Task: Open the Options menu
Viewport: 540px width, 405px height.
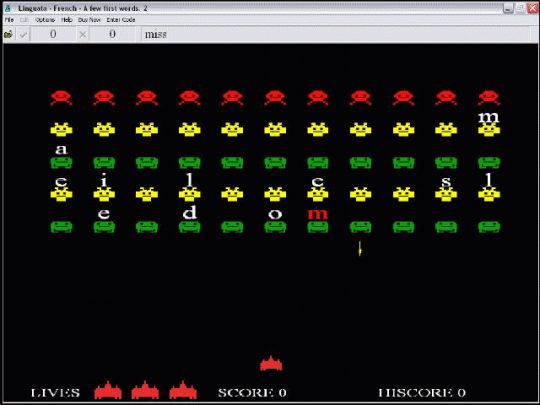Action: [45, 20]
